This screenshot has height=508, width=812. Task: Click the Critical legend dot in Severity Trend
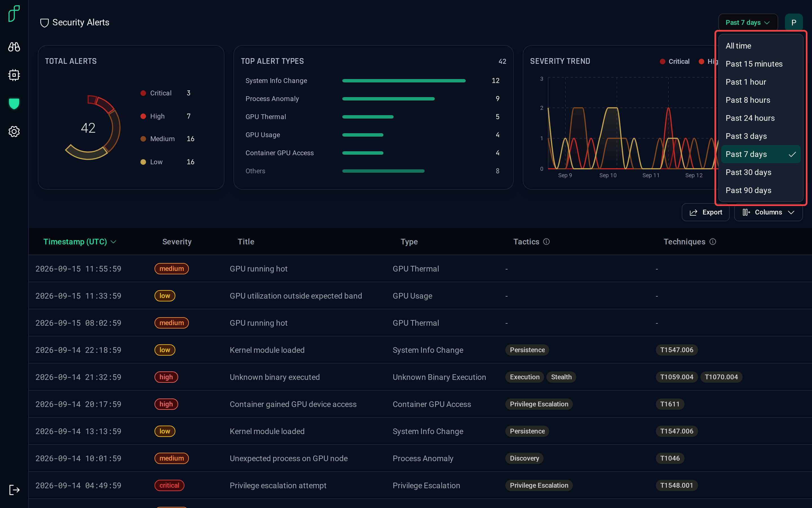662,62
